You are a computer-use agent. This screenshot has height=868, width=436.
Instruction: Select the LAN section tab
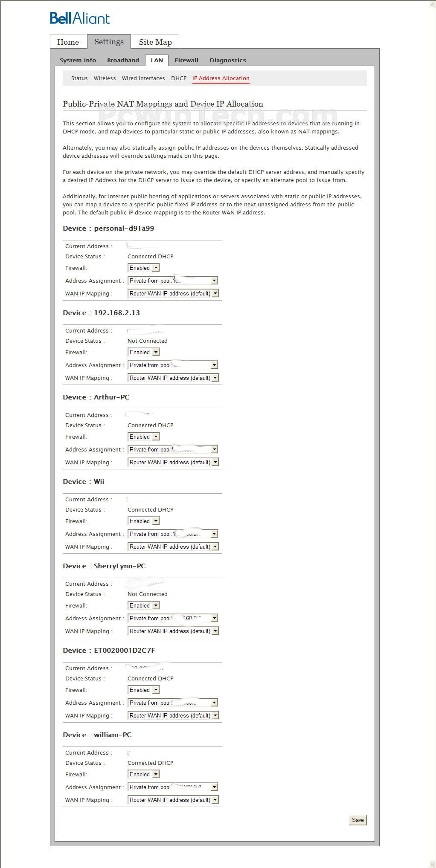pos(157,60)
